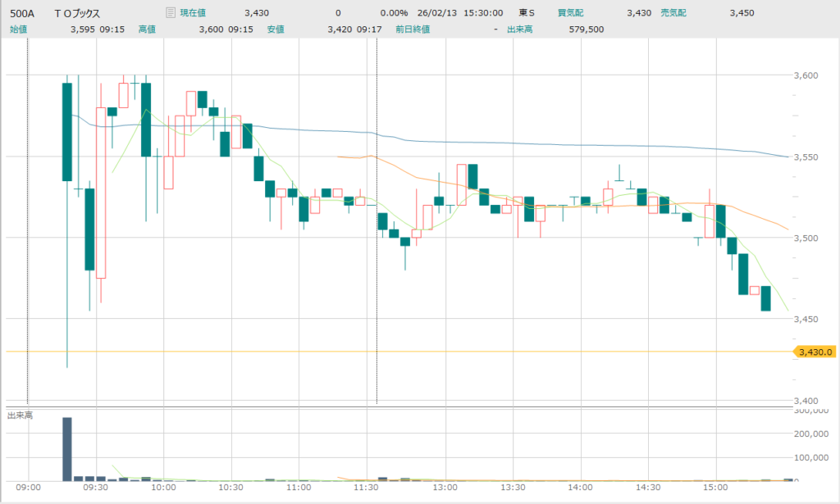840x504 pixels.
Task: Click the 出来高 volume panel title
Action: pos(20,415)
